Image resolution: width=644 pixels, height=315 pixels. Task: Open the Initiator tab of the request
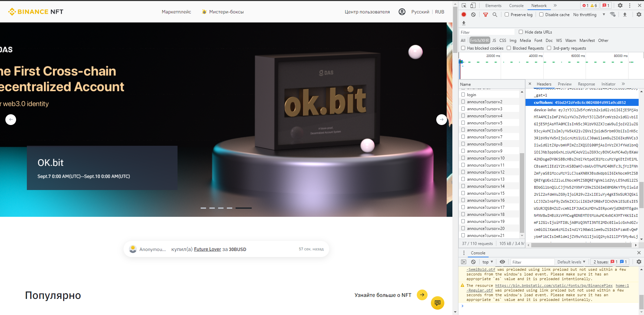pyautogui.click(x=608, y=84)
